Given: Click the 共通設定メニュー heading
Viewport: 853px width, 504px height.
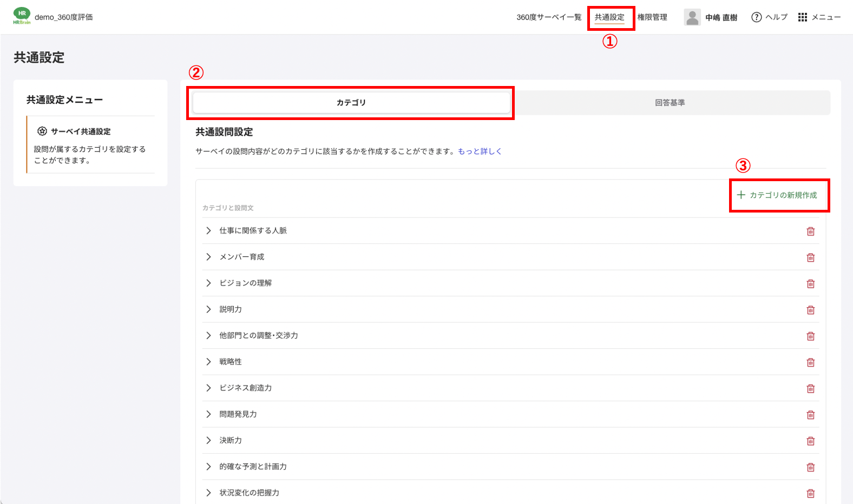Looking at the screenshot, I should pos(64,100).
